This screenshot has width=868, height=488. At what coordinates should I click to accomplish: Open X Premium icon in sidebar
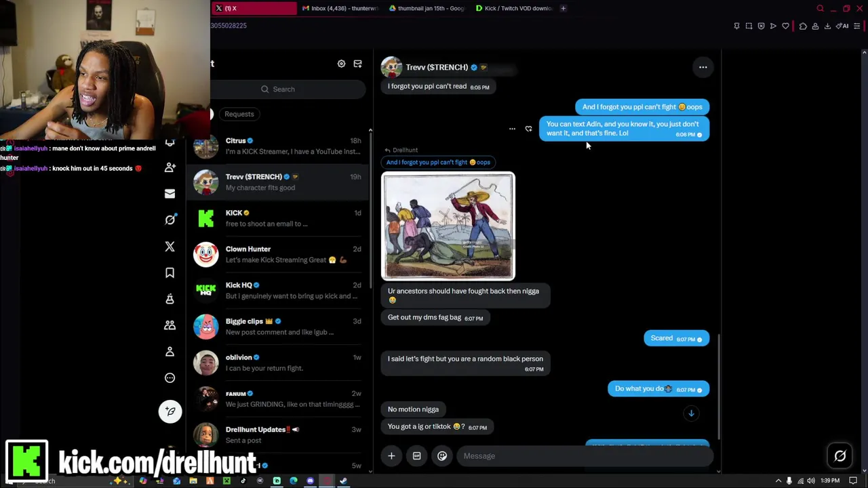(x=170, y=247)
